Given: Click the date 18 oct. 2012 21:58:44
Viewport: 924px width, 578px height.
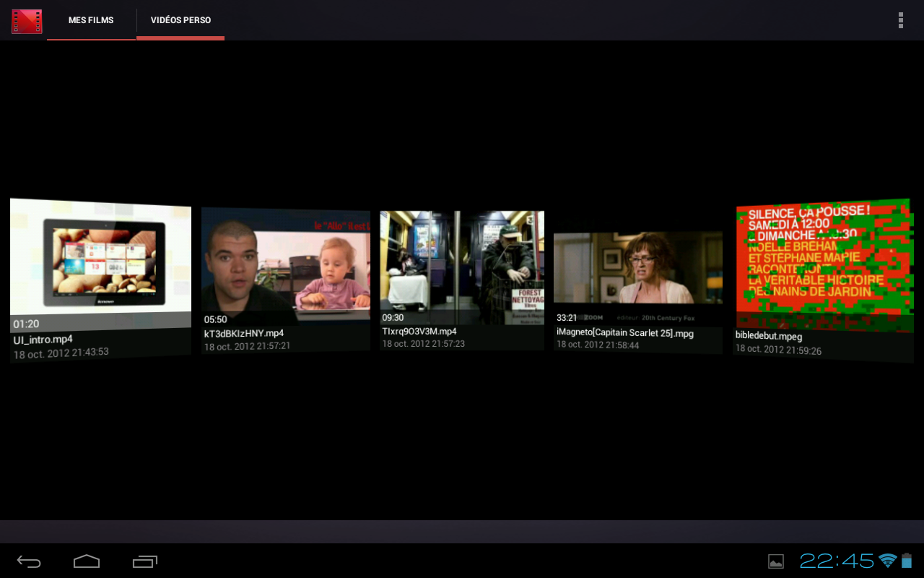Looking at the screenshot, I should pyautogui.click(x=598, y=345).
